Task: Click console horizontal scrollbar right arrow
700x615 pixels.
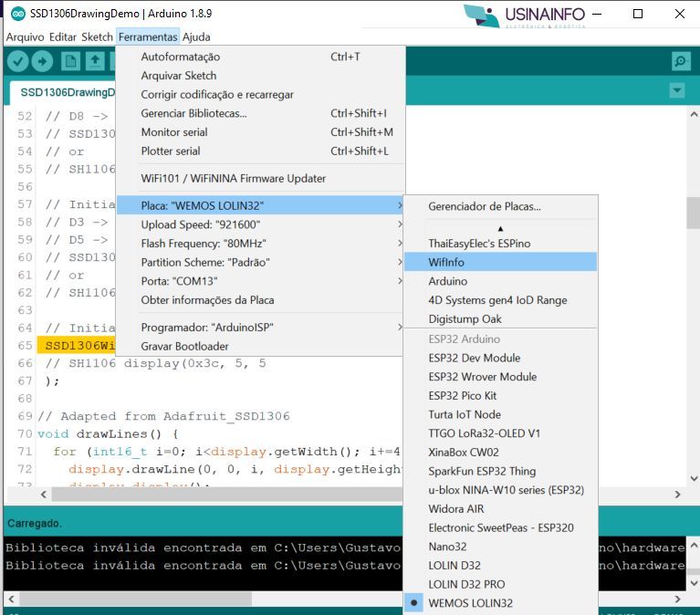Action: (x=678, y=599)
